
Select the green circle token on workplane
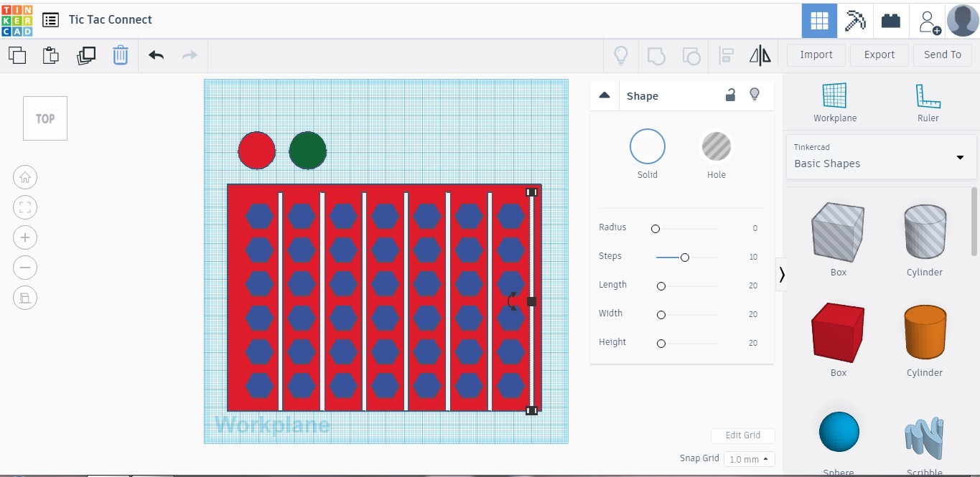(x=308, y=151)
